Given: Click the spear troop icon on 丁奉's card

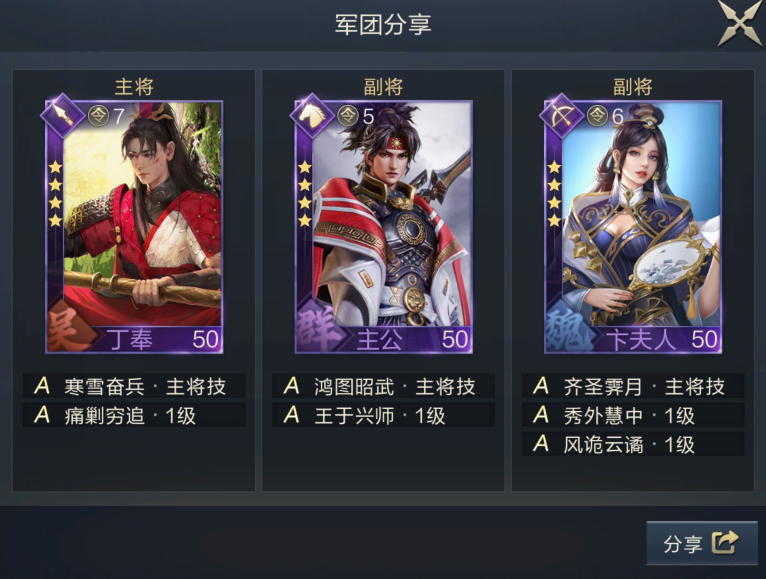Looking at the screenshot, I should point(63,115).
